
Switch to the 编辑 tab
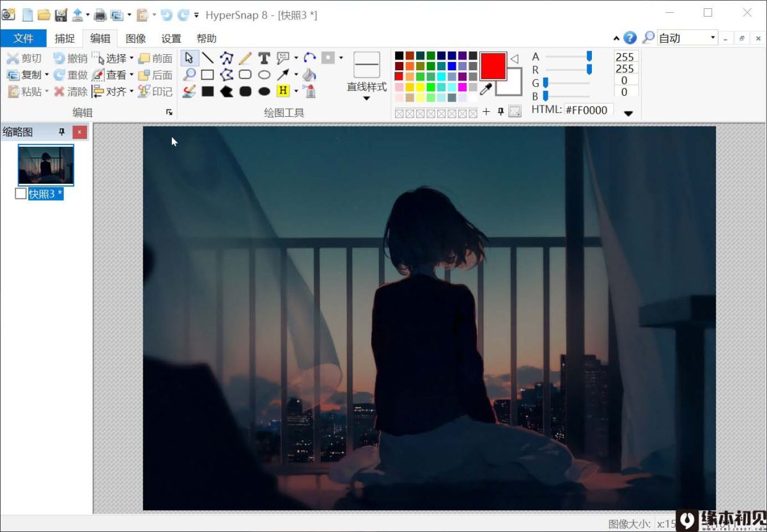tap(100, 38)
